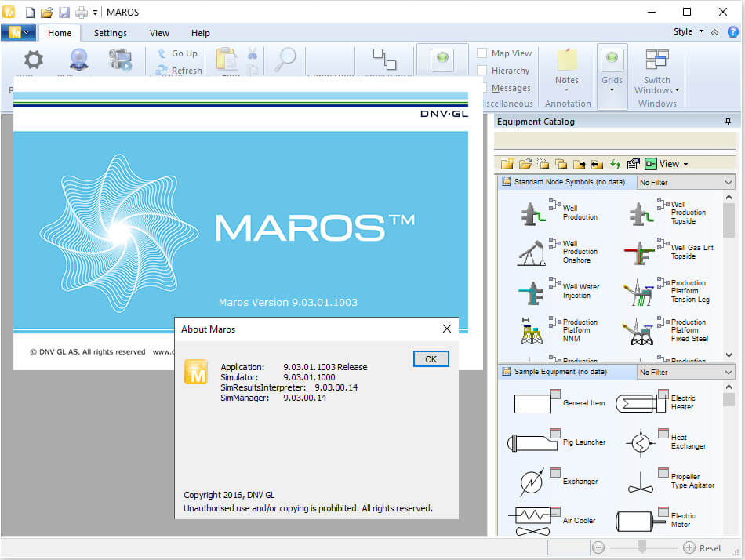Toggle the Hierarchy checkbox
The width and height of the screenshot is (745, 560).
pyautogui.click(x=484, y=70)
